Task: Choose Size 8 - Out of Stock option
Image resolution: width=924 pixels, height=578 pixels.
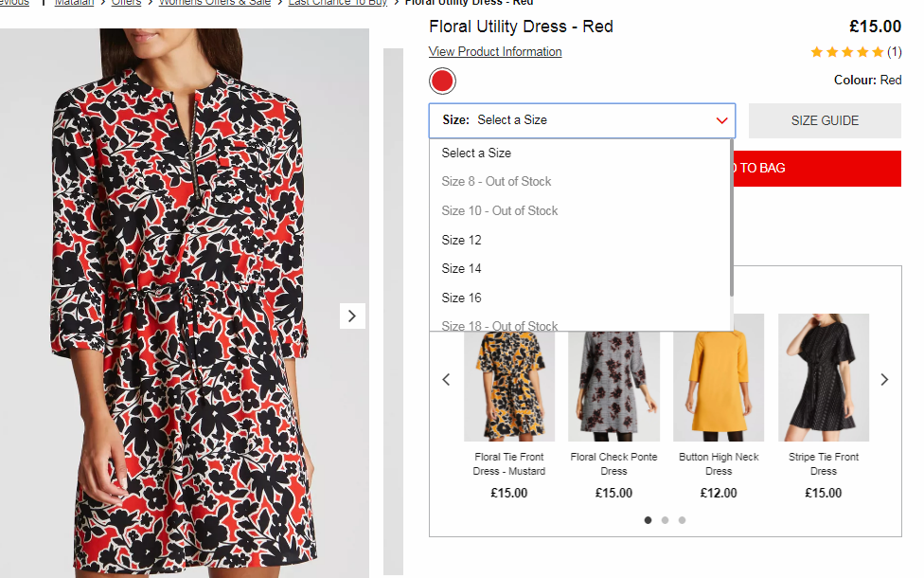Action: click(580, 182)
